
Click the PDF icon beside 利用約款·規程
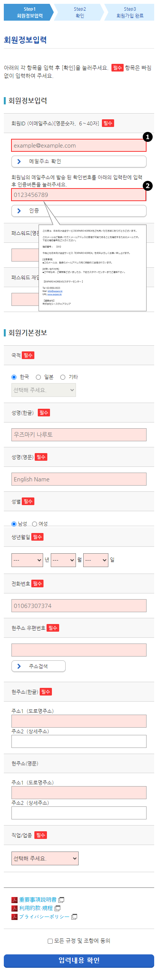click(x=15, y=908)
